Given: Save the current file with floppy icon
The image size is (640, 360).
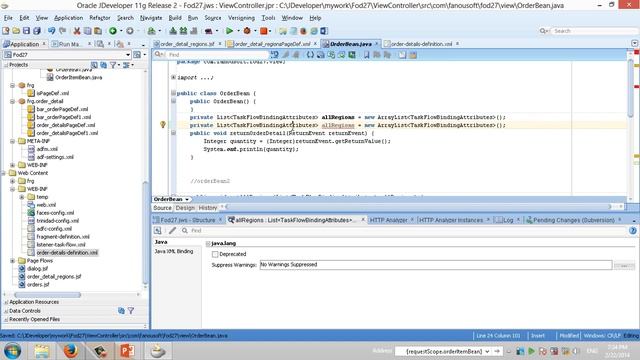Looking at the screenshot, I should coord(27,31).
